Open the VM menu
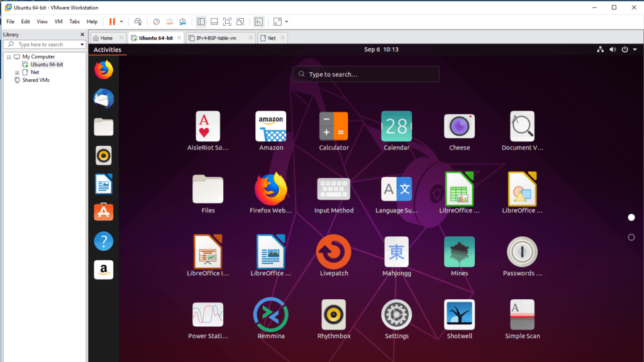This screenshot has height=362, width=644. (57, 21)
